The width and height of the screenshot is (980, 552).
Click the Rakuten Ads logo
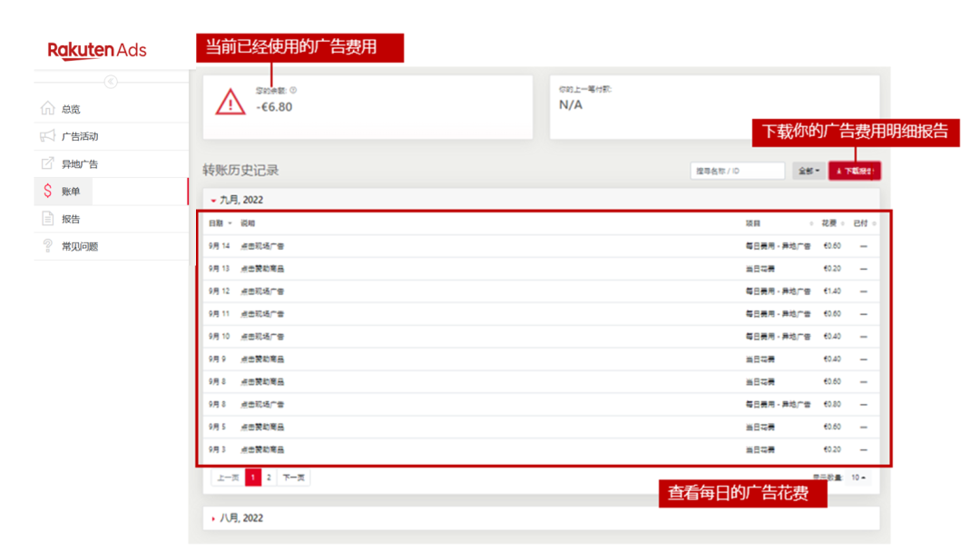tap(97, 50)
